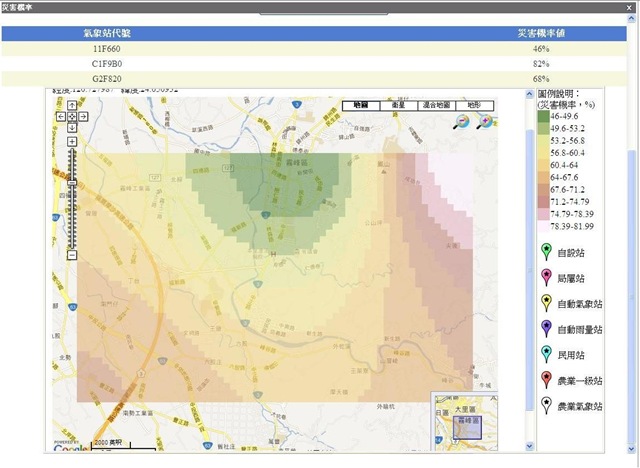Click the magnifier zoom-in tool icon
Image resolution: width=640 pixels, height=468 pixels.
click(487, 122)
